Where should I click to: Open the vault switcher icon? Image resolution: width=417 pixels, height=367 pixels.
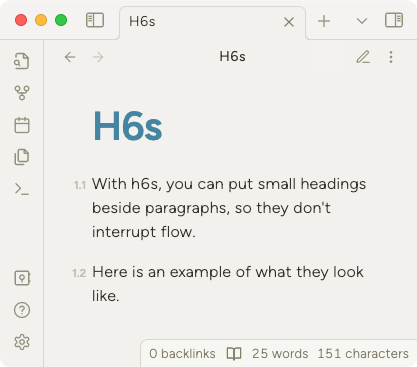22,278
